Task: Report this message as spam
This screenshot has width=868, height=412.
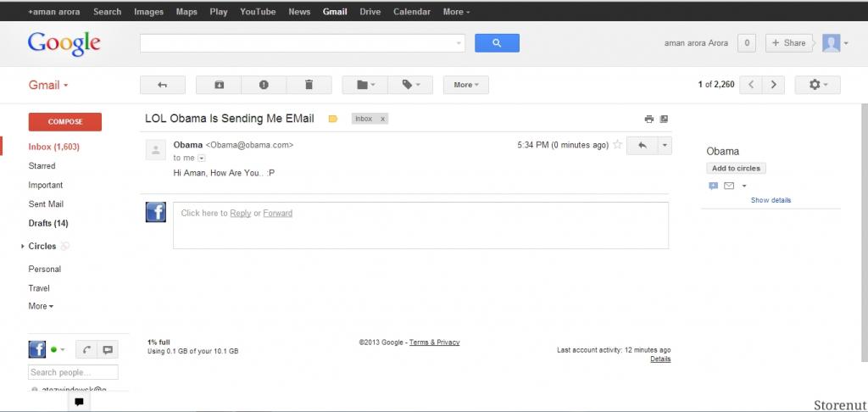Action: (264, 85)
